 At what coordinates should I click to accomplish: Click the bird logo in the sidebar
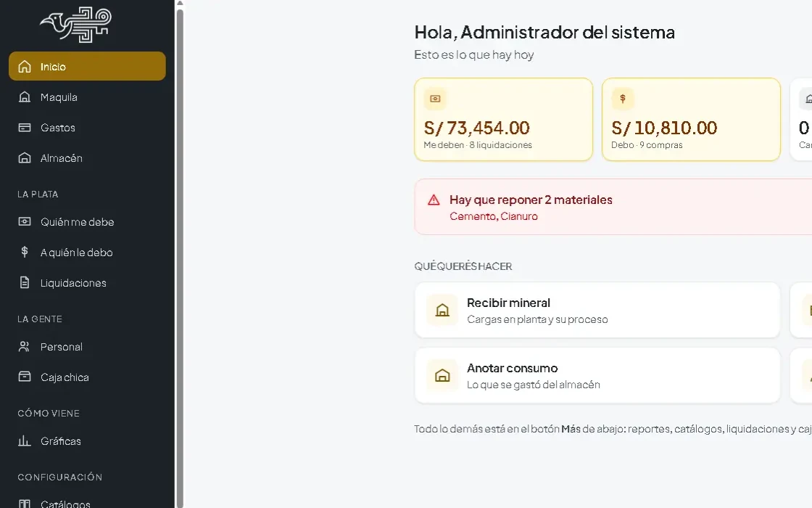pos(76,25)
